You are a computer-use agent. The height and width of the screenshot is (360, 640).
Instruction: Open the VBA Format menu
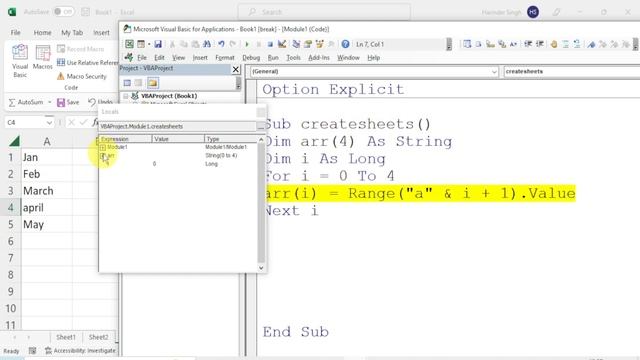[225, 58]
